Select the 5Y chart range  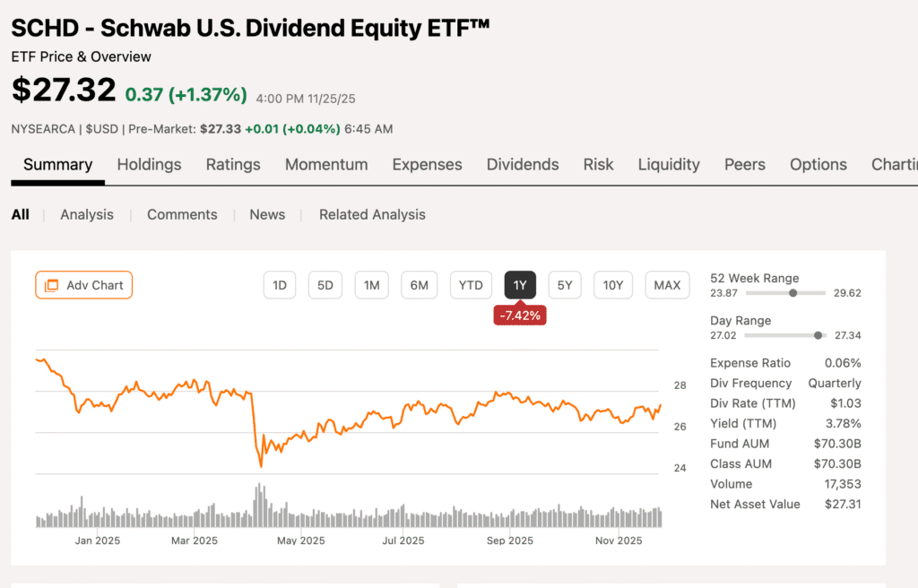click(565, 285)
